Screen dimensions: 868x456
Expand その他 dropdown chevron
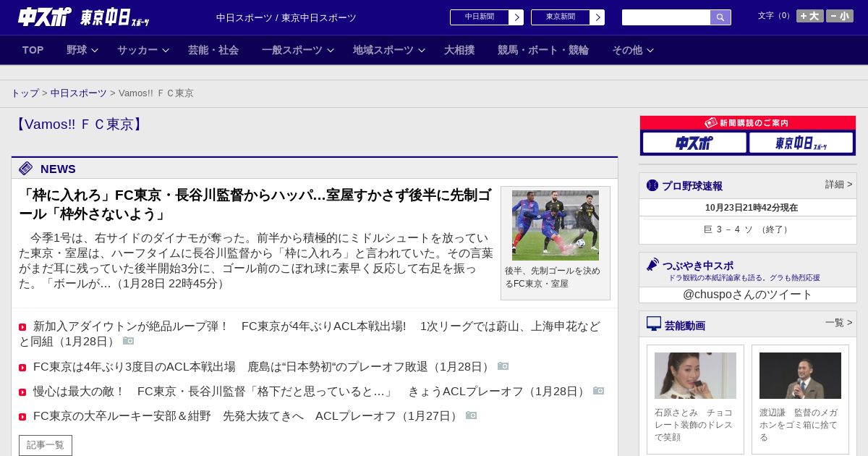[650, 50]
